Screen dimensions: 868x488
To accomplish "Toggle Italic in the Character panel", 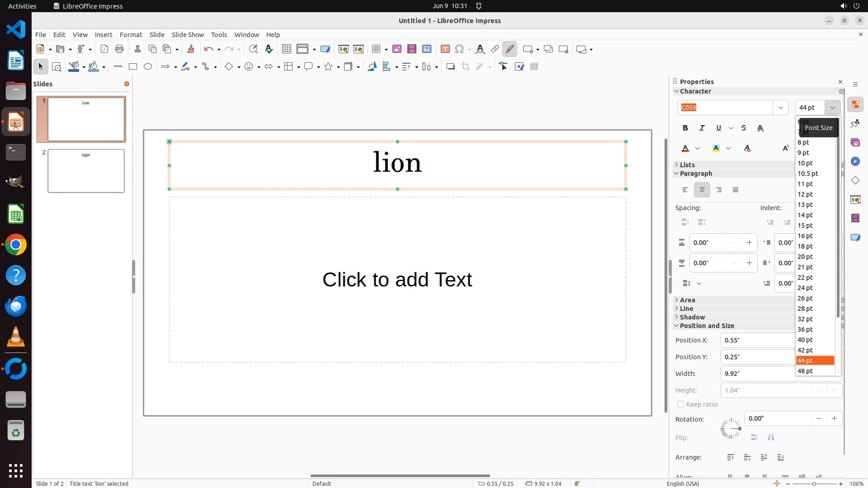I will 702,128.
